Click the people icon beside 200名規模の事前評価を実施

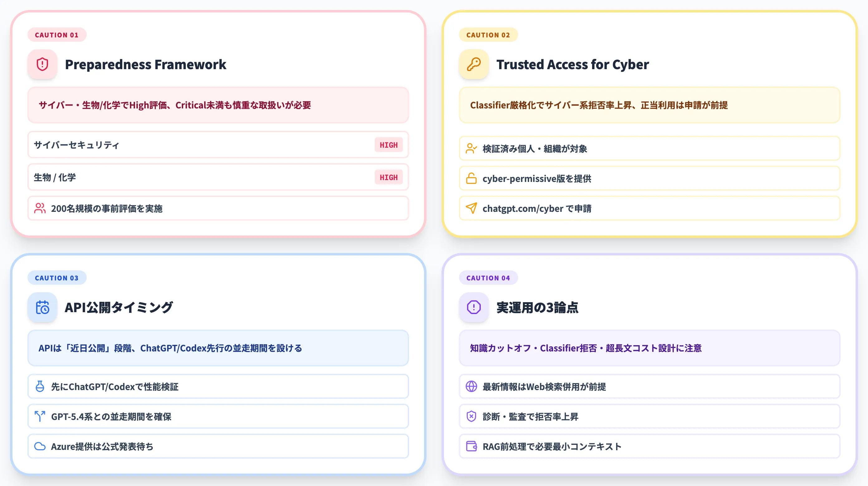tap(41, 208)
